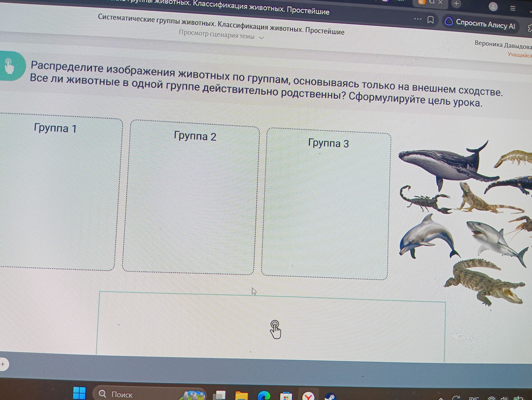Click the answer text field below groups

pyautogui.click(x=271, y=327)
